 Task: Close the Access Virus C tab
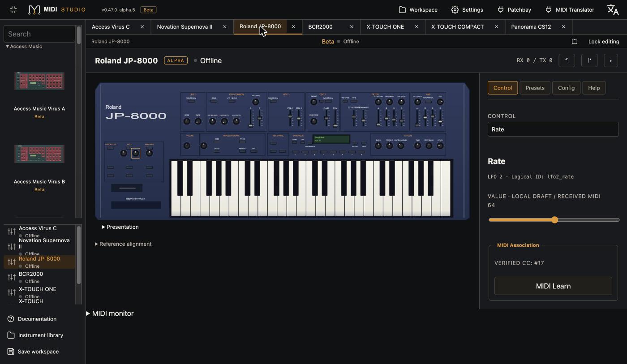142,27
